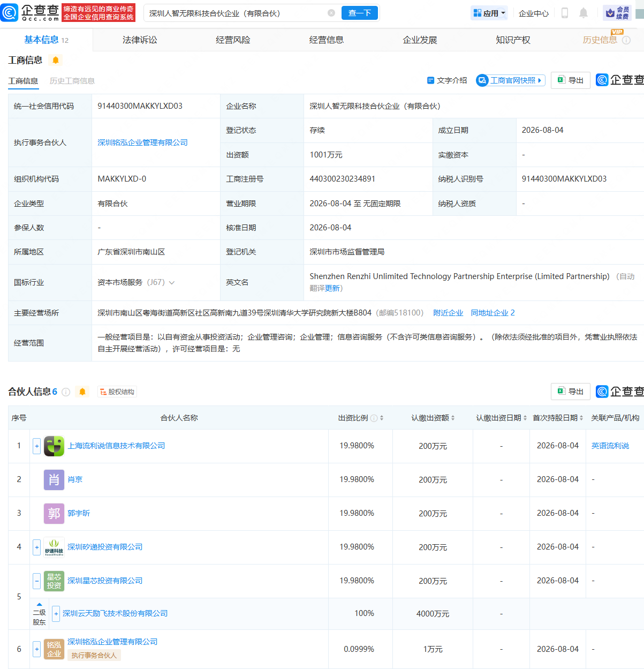Click the 会员续费 VIP crown icon
Viewport: 644px width, 669px height.
pos(617,13)
